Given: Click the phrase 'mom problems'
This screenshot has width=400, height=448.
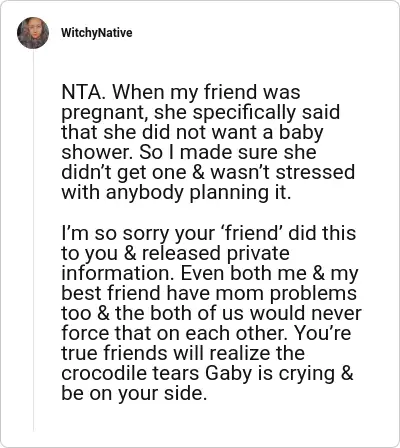Looking at the screenshot, I should (x=287, y=293).
